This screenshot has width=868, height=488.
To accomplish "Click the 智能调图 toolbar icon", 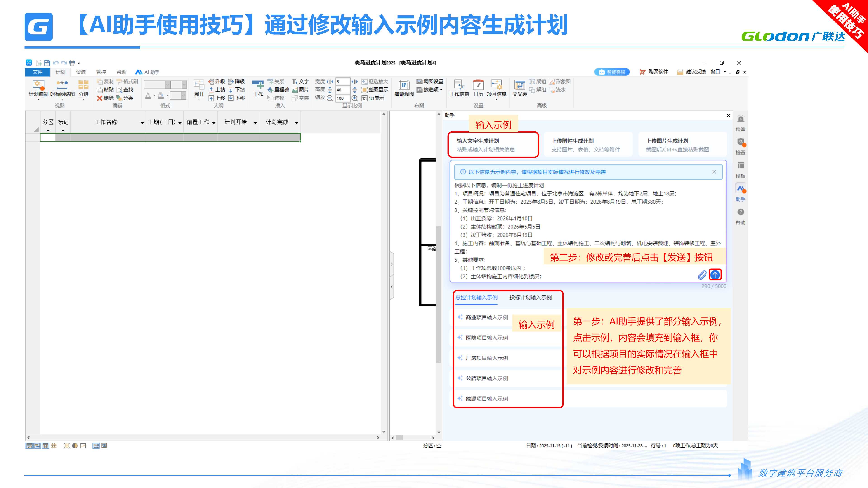I will click(x=404, y=85).
